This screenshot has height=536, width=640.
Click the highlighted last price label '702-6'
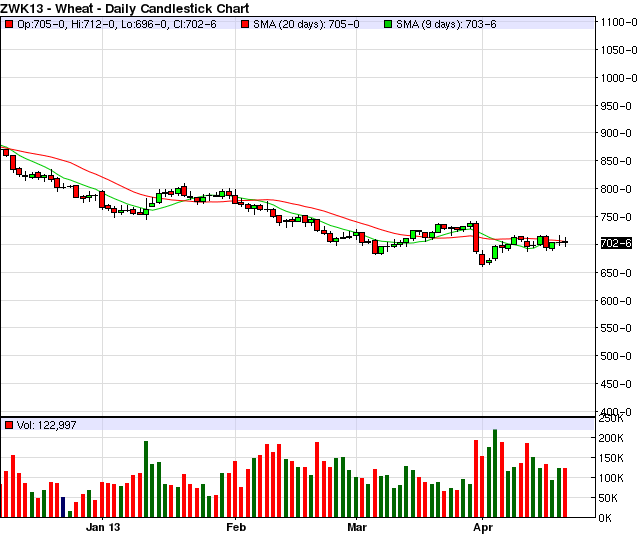click(616, 243)
